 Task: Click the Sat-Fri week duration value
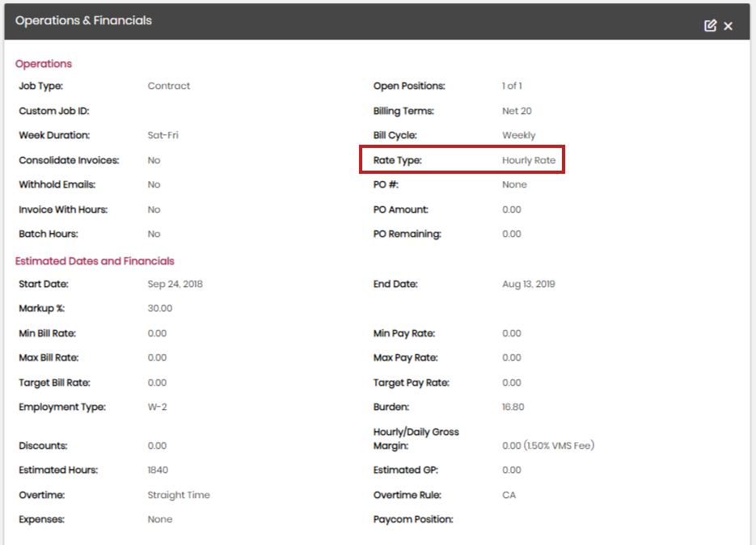(163, 135)
